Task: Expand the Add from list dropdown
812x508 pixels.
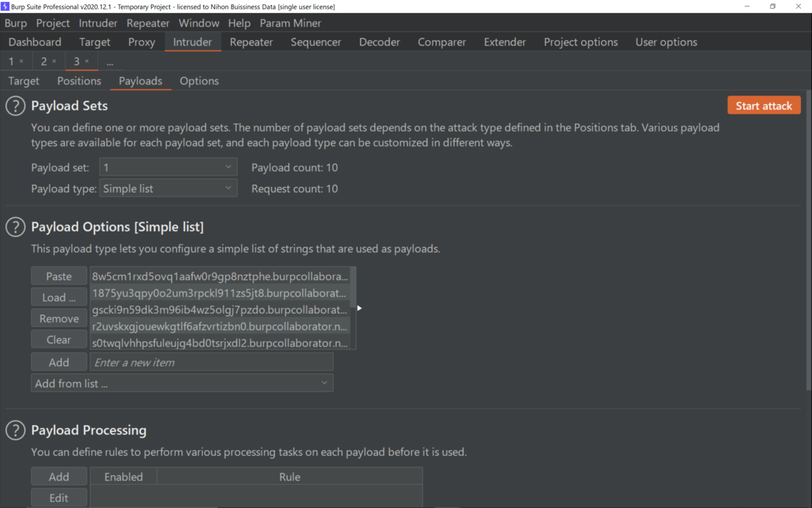Action: pos(182,383)
